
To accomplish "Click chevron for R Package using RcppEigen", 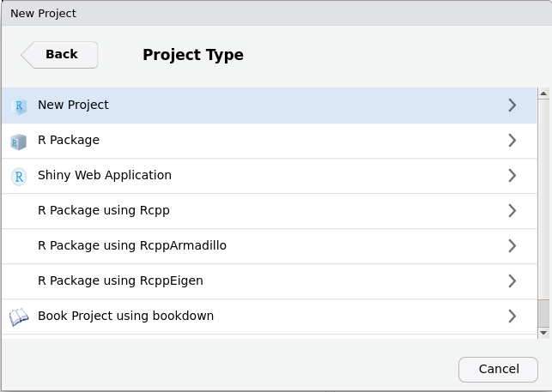I will [512, 281].
